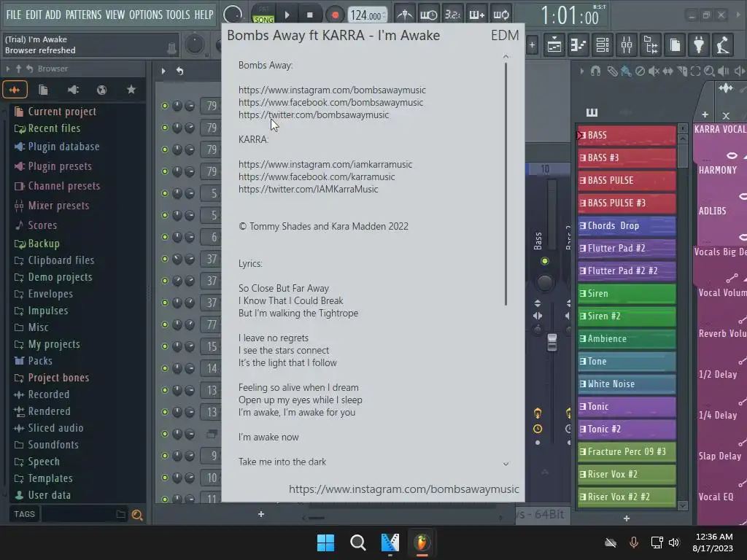Screen dimensions: 747x560
Task: Click the metronome icon in the toolbar
Action: (x=404, y=15)
